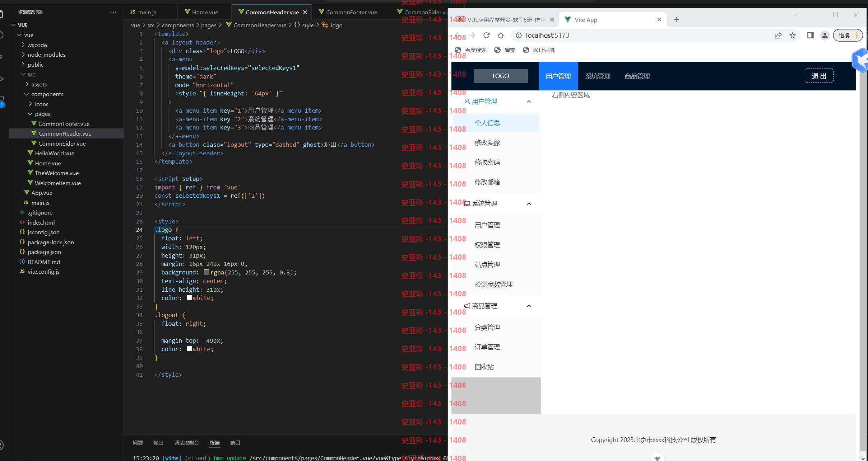
Task: Open a new browser tab
Action: pos(676,20)
